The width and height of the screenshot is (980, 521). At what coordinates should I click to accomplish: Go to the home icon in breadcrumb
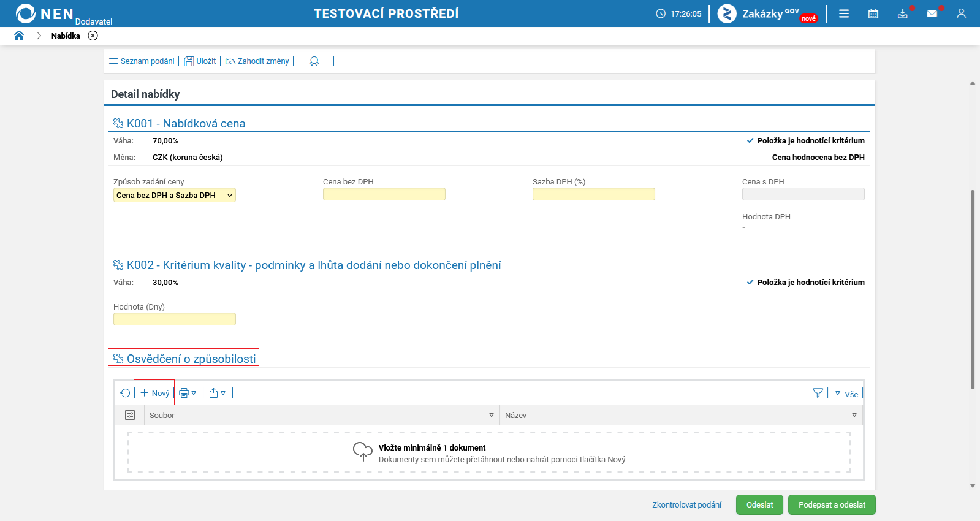(x=19, y=36)
